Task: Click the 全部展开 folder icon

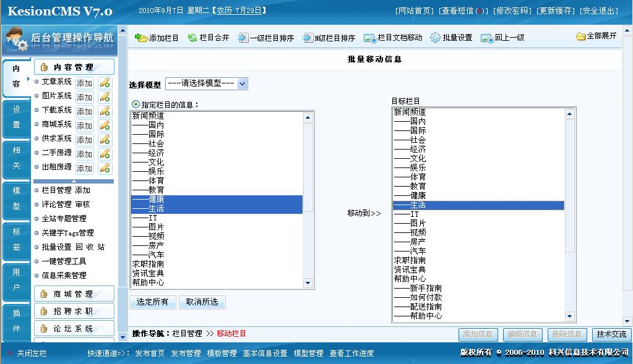Action: [580, 36]
